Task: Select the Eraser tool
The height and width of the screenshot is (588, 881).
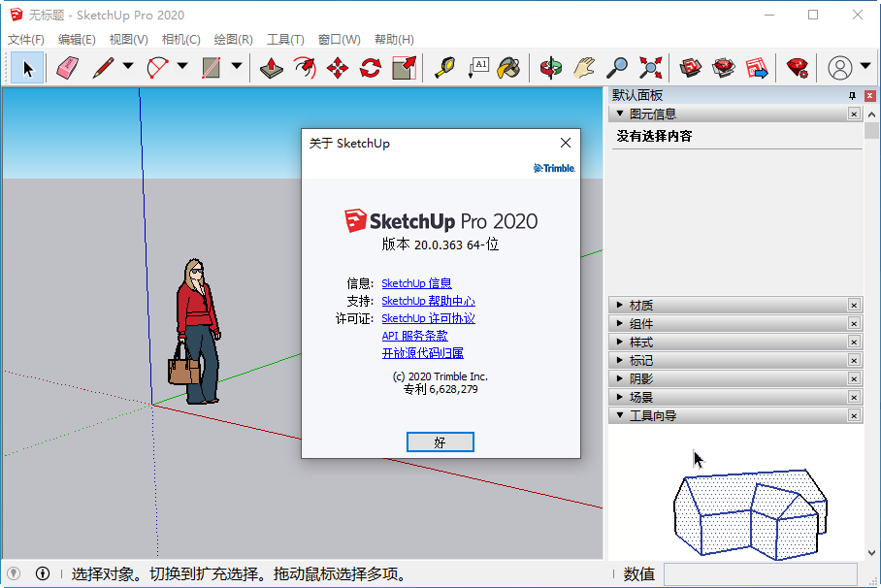Action: pos(66,68)
